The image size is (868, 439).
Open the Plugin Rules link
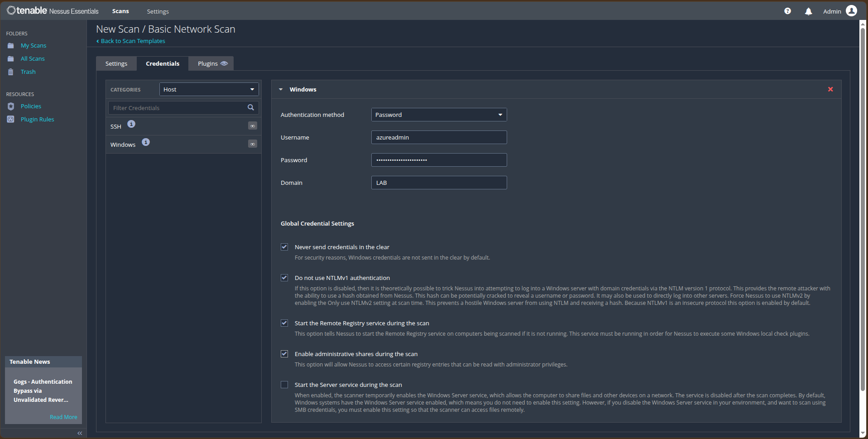click(37, 119)
